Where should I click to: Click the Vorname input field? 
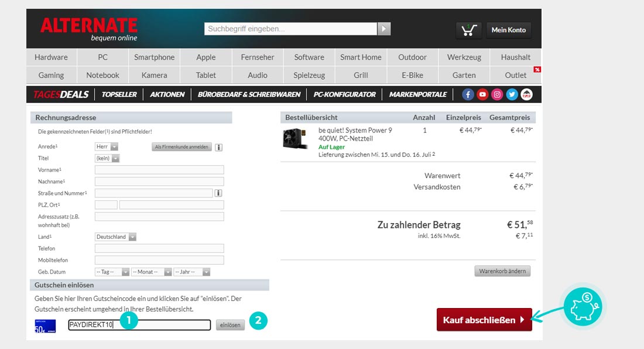click(x=159, y=170)
